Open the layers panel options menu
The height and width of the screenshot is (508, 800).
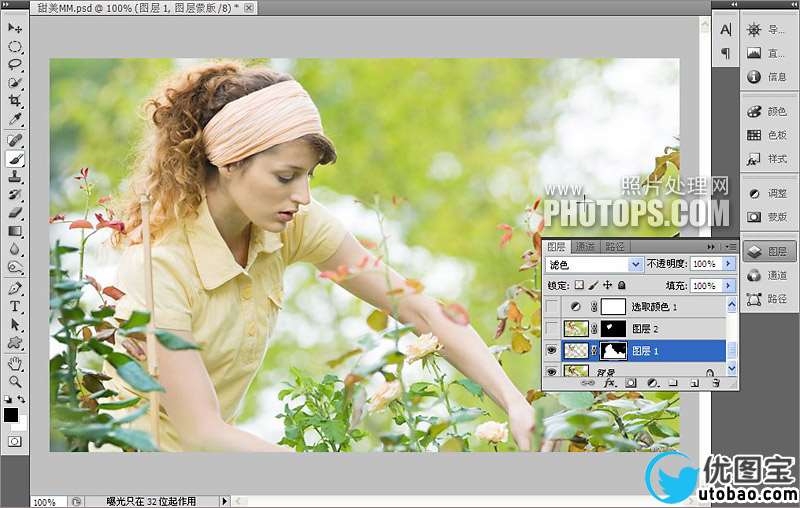point(731,247)
